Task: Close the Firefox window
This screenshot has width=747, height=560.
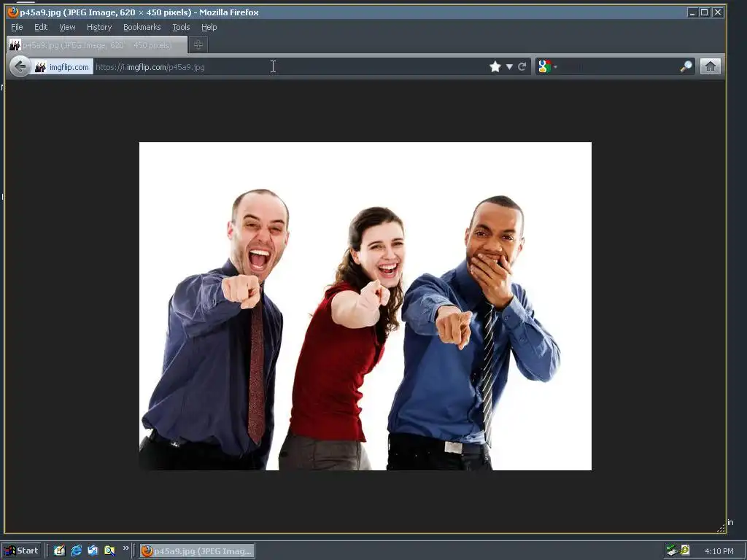Action: pos(718,12)
